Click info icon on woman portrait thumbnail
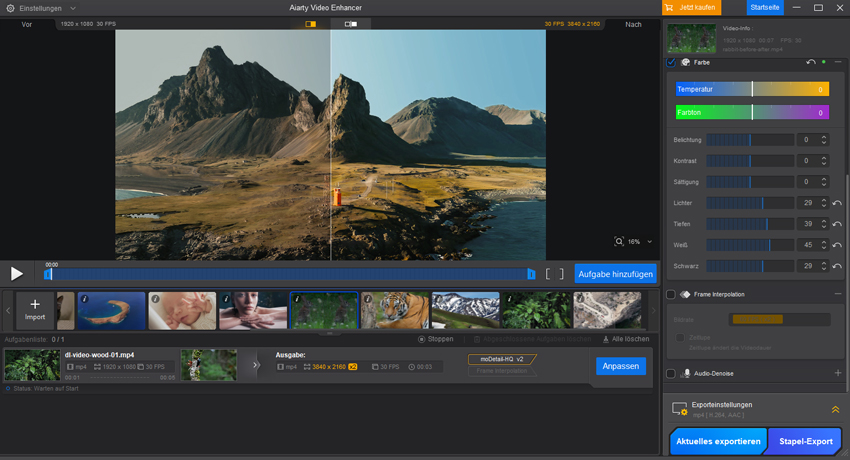 227,299
